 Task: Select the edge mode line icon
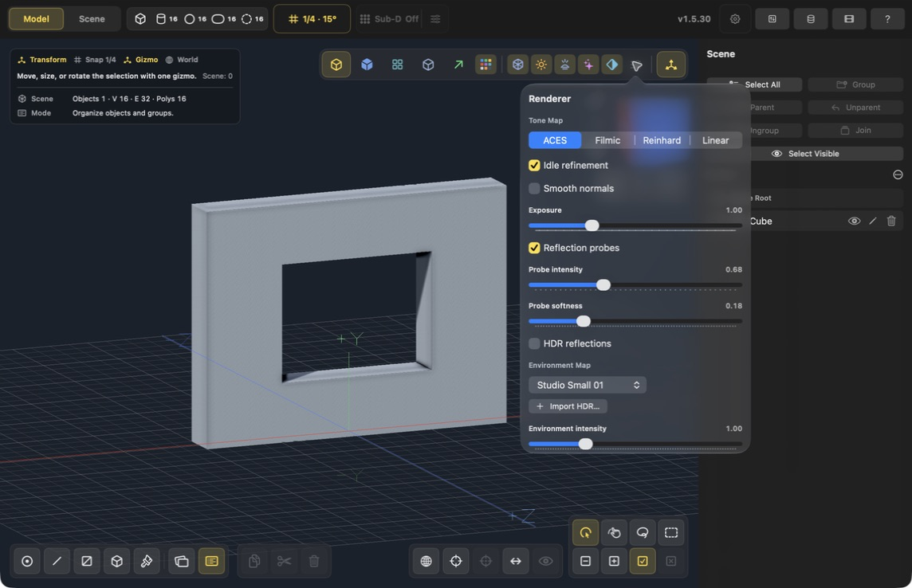(x=57, y=561)
